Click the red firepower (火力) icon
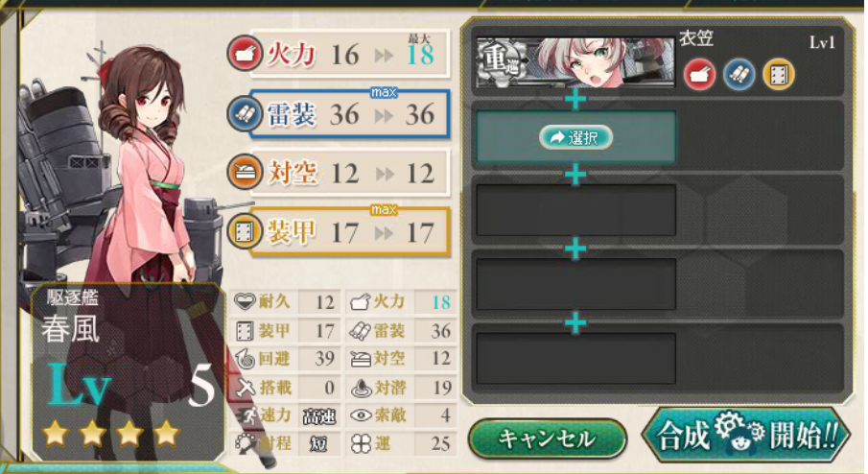Image resolution: width=868 pixels, height=474 pixels. point(245,53)
